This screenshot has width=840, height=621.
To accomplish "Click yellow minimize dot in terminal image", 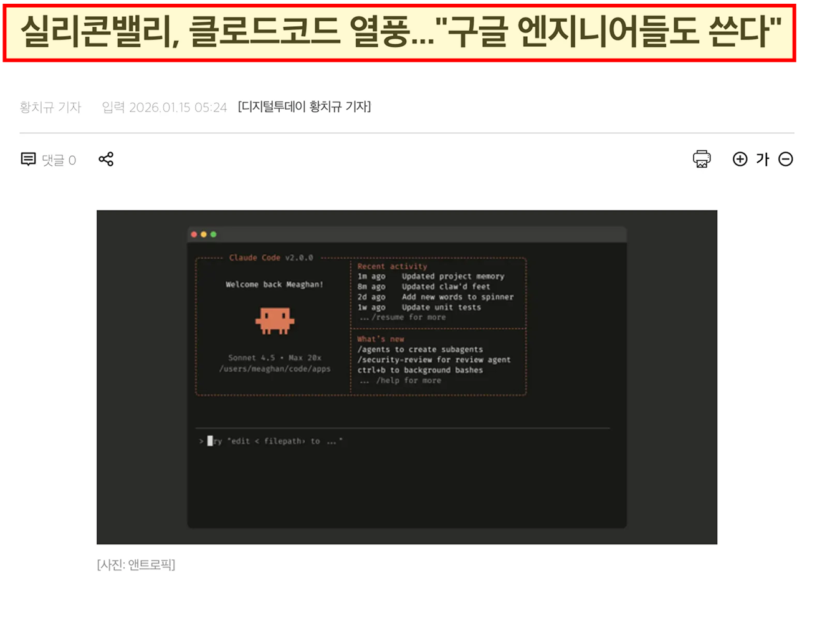I will [x=204, y=234].
